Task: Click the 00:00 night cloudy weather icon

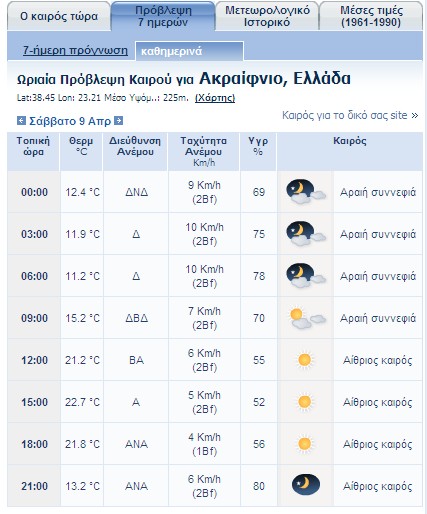Action: pyautogui.click(x=306, y=192)
